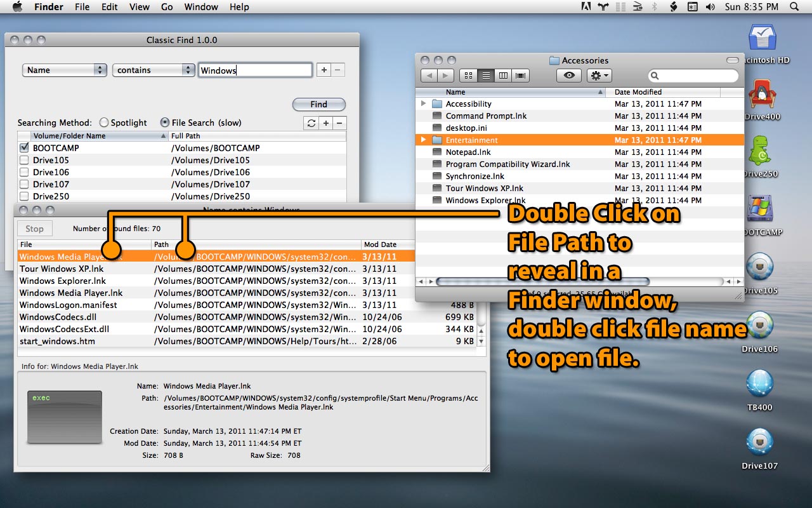Click the Stop search button
The width and height of the screenshot is (812, 508).
tap(34, 229)
